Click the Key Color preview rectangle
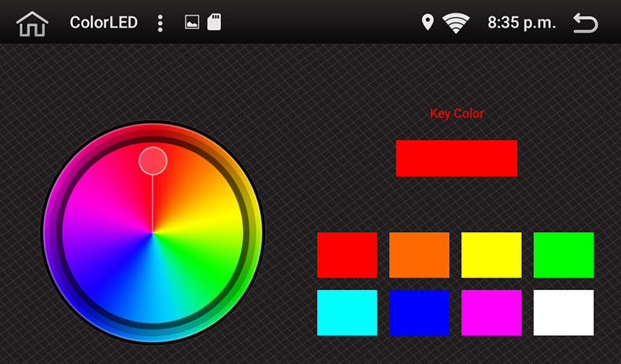Screen dimensions: 621x364 point(456,158)
